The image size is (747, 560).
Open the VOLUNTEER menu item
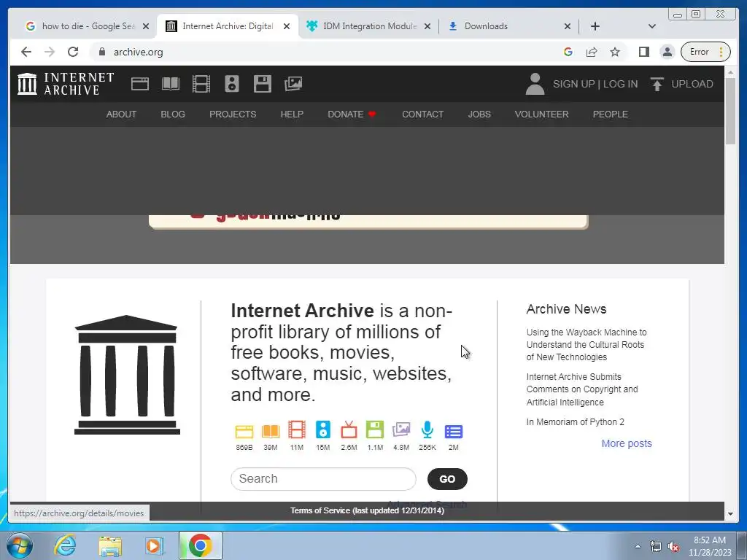[542, 114]
